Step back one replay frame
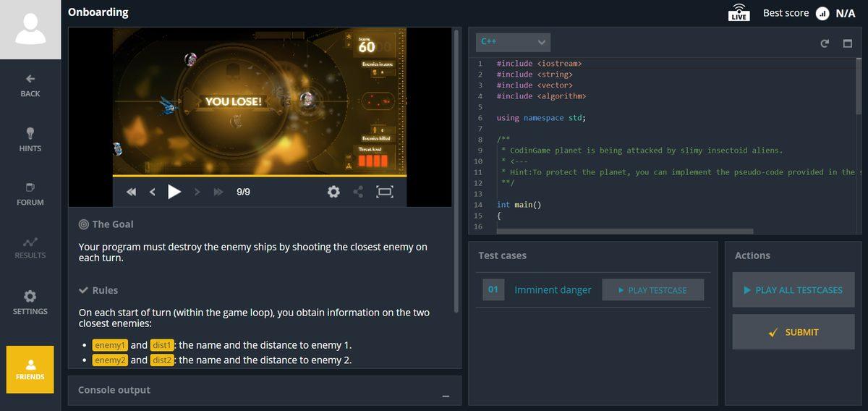 coord(153,192)
